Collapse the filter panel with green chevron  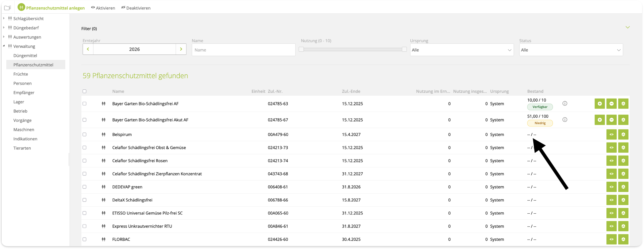628,27
